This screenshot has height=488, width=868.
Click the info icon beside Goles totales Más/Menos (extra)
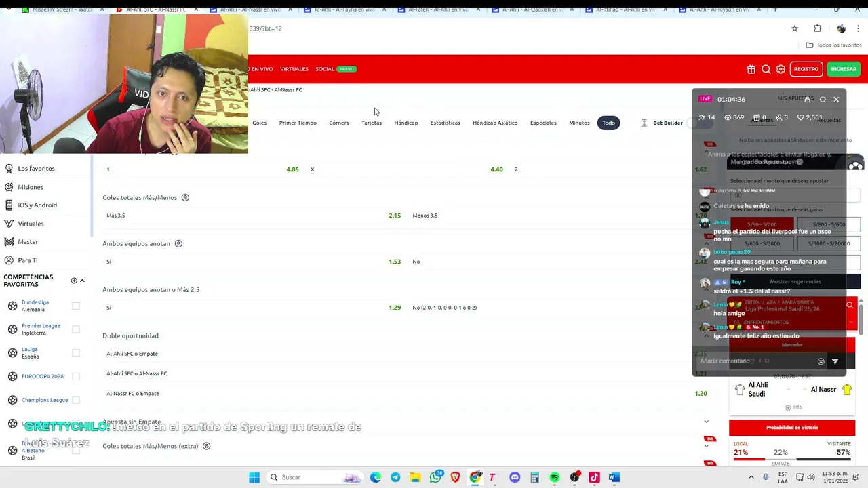pos(206,446)
